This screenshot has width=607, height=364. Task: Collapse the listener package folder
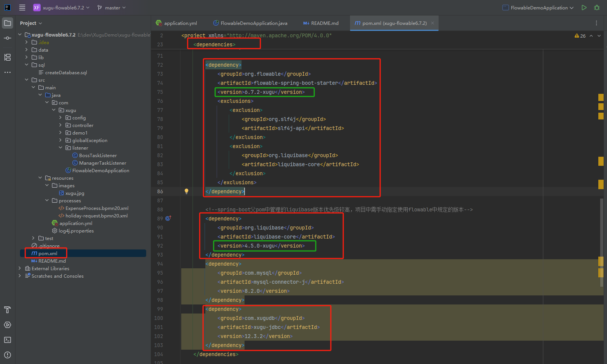click(x=60, y=148)
